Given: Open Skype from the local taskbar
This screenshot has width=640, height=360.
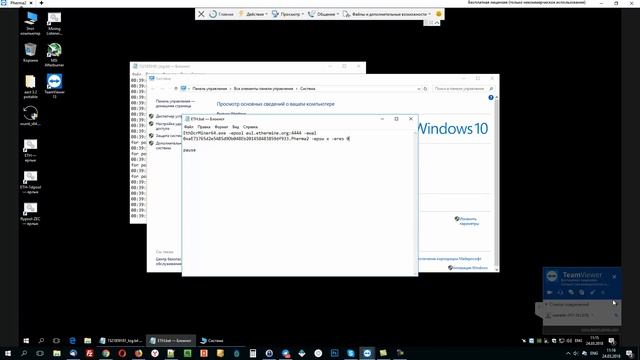Looking at the screenshot, I should (x=351, y=353).
